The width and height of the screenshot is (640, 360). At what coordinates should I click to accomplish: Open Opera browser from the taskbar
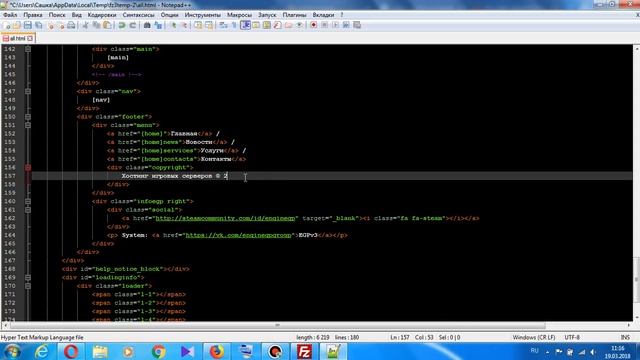click(x=71, y=351)
